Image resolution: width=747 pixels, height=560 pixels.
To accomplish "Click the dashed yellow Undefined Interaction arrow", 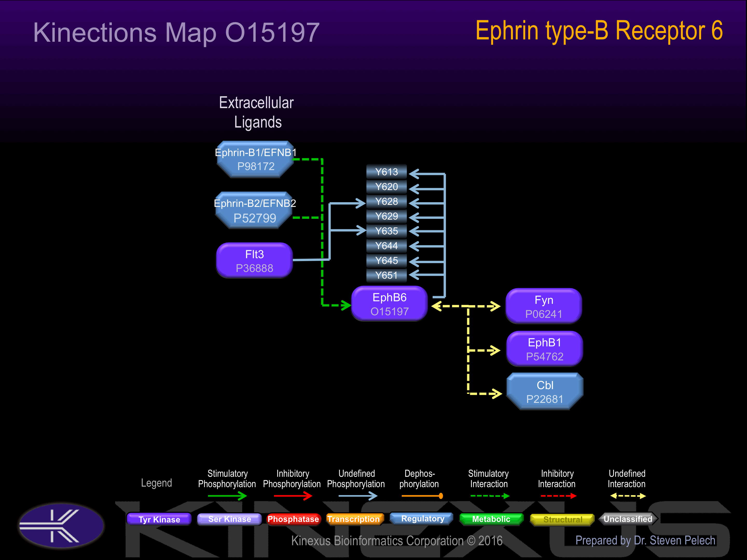I will point(628,496).
